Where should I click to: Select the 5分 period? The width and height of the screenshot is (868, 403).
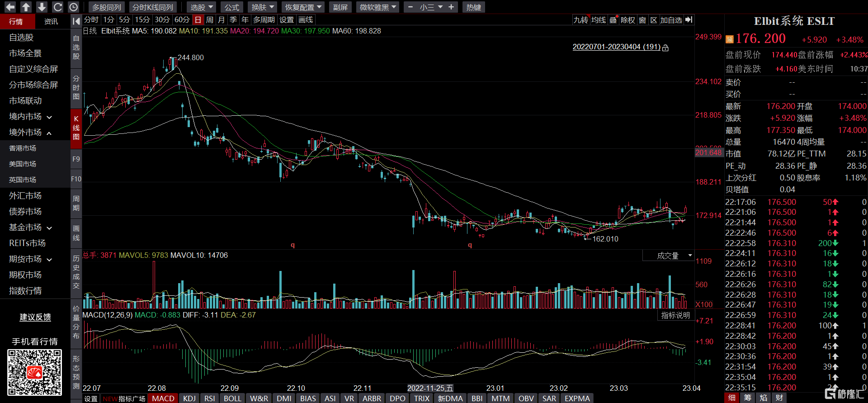pos(125,20)
